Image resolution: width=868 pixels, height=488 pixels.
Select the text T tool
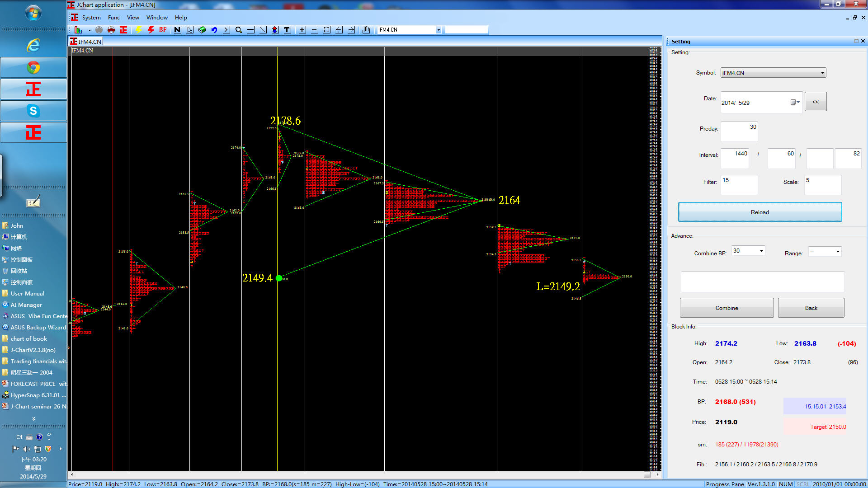click(x=287, y=30)
